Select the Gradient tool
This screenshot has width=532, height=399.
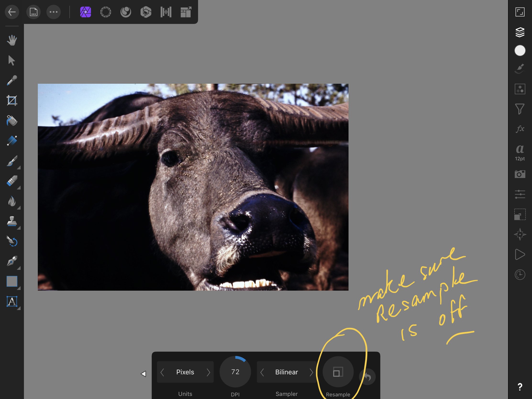[12, 141]
